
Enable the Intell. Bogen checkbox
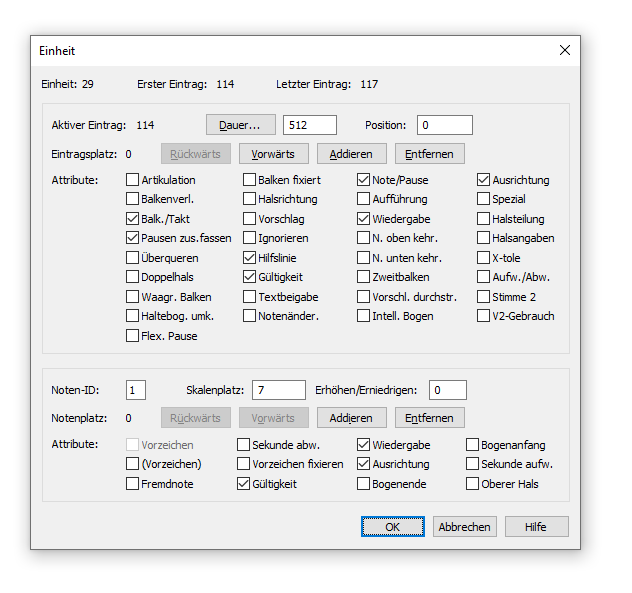point(363,316)
